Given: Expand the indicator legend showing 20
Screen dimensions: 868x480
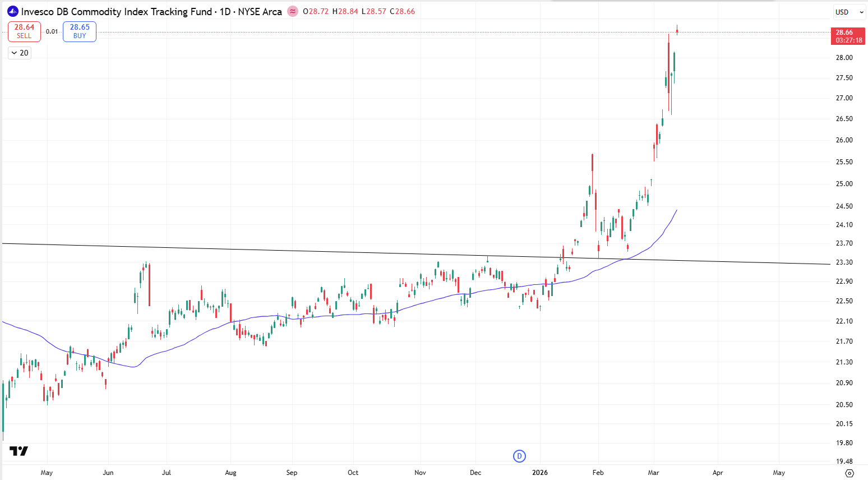Looking at the screenshot, I should point(20,53).
